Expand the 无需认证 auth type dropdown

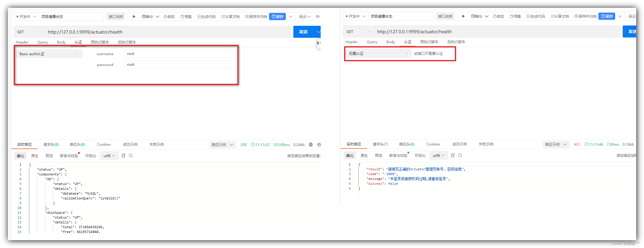[378, 53]
